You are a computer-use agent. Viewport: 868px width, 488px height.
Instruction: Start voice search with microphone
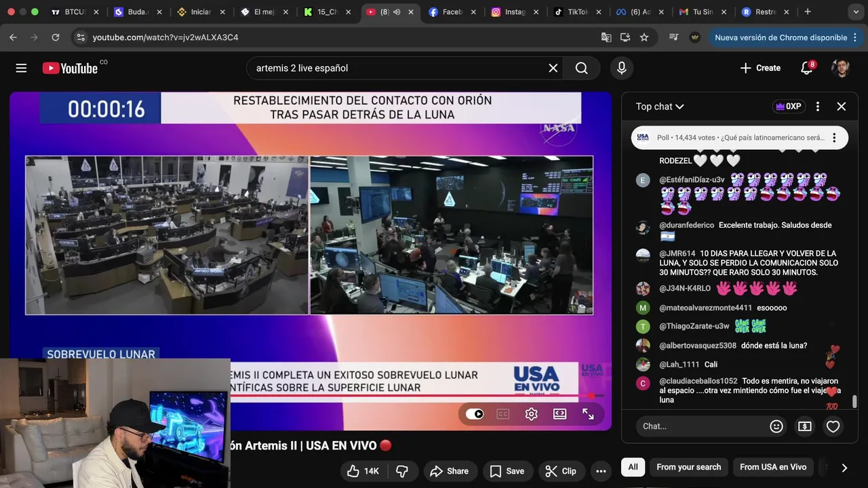[x=621, y=68]
